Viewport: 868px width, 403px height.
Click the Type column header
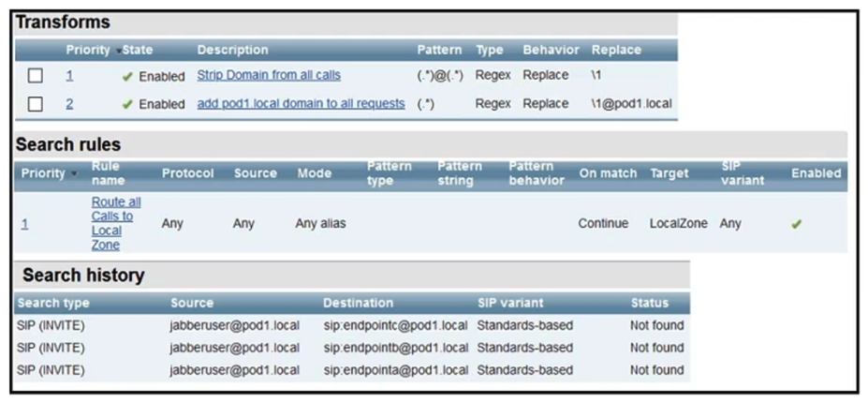(x=490, y=50)
